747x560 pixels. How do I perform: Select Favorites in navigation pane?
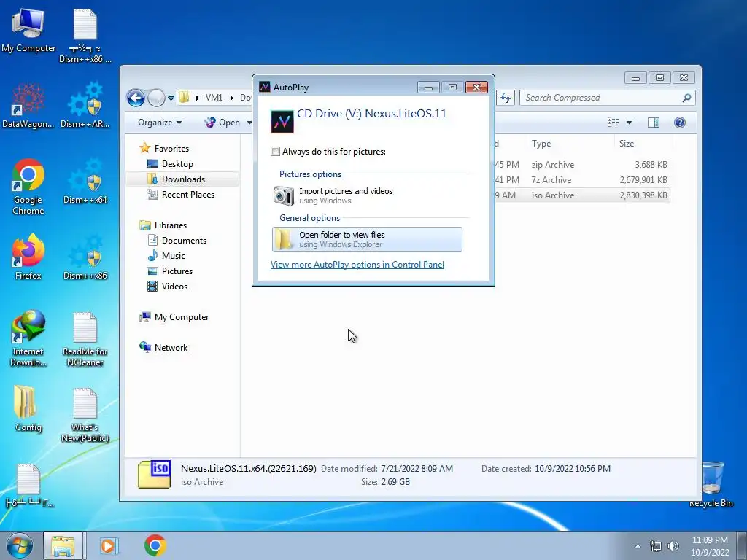click(x=171, y=149)
